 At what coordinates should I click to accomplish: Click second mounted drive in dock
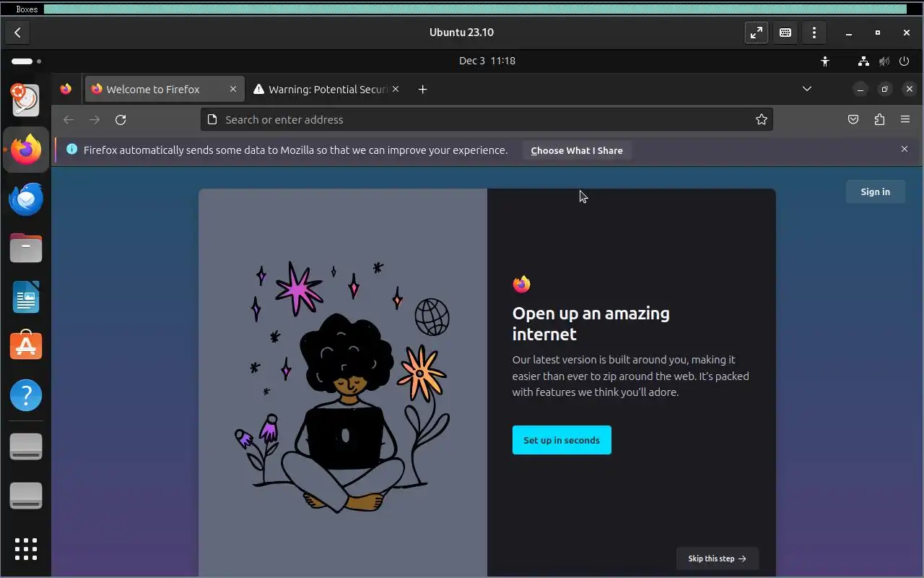[x=26, y=496]
